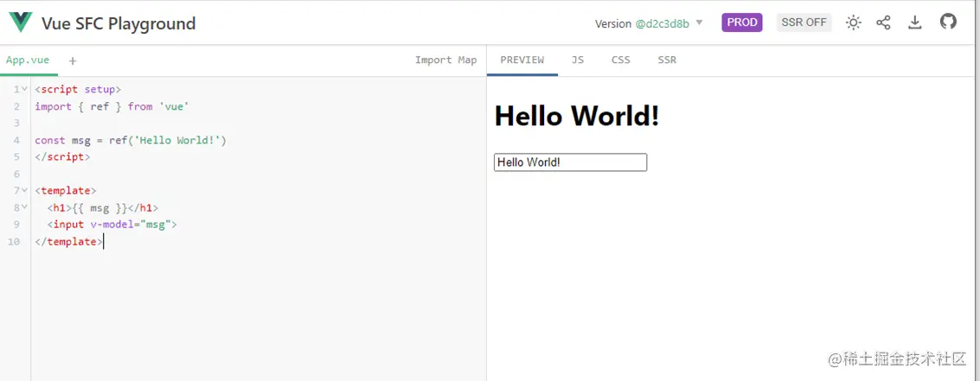Open the Import Map tab
This screenshot has width=980, height=381.
click(x=445, y=60)
